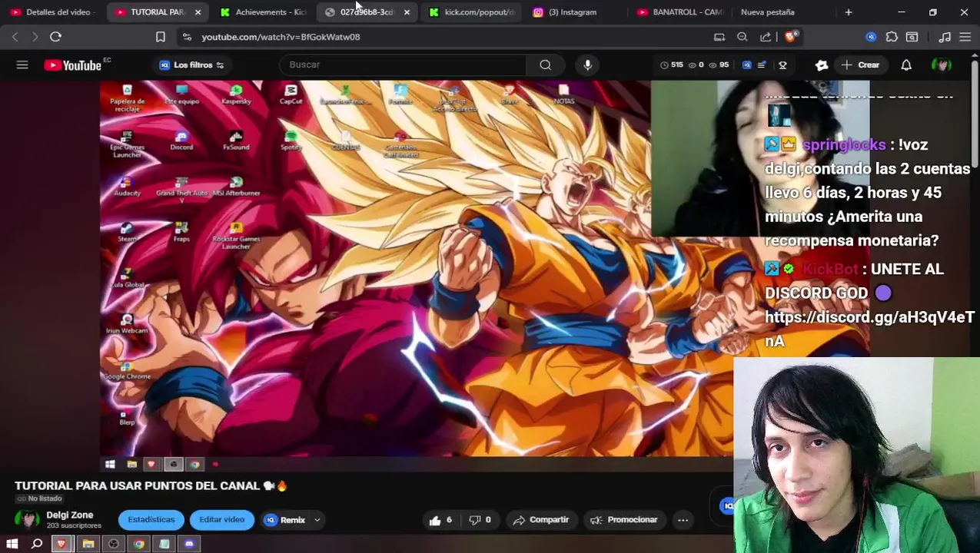
Task: Click the youtube.com URL in address bar
Action: coord(281,37)
